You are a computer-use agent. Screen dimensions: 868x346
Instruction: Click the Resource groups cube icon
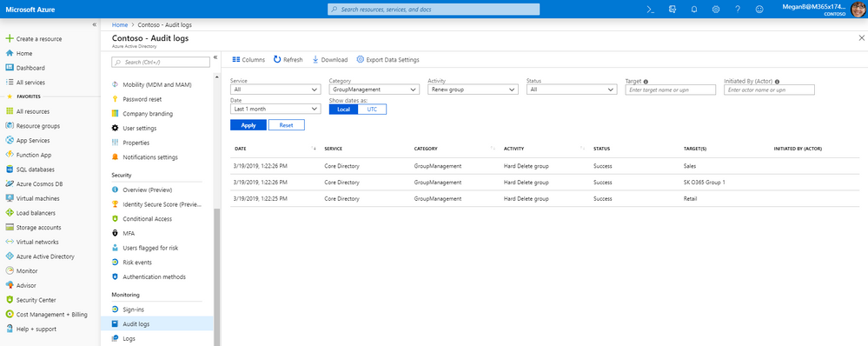tap(10, 126)
